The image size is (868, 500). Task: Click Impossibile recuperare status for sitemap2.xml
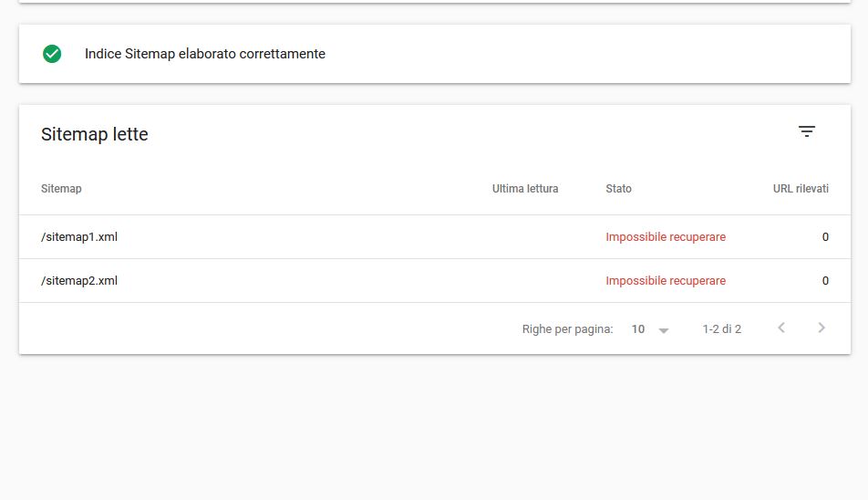(666, 281)
